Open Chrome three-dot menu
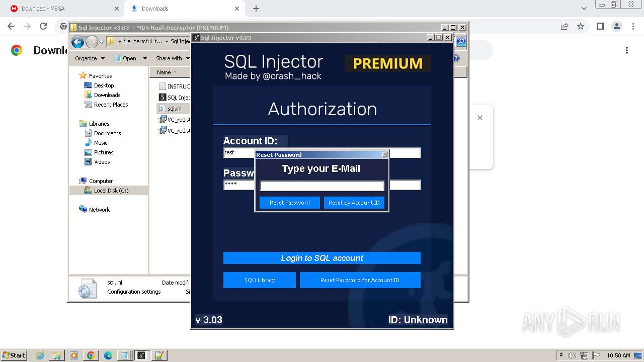Screen dimensions: 644x362 [632, 27]
